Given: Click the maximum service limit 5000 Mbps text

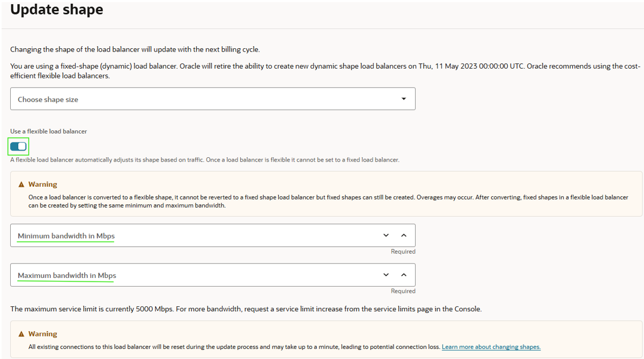Looking at the screenshot, I should coord(246,309).
